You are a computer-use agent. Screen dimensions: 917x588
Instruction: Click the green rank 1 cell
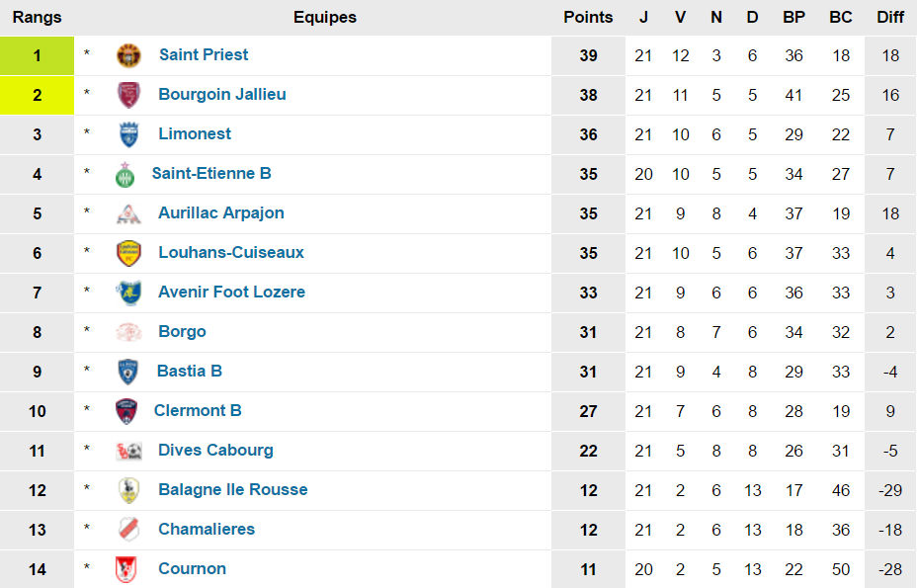[38, 55]
